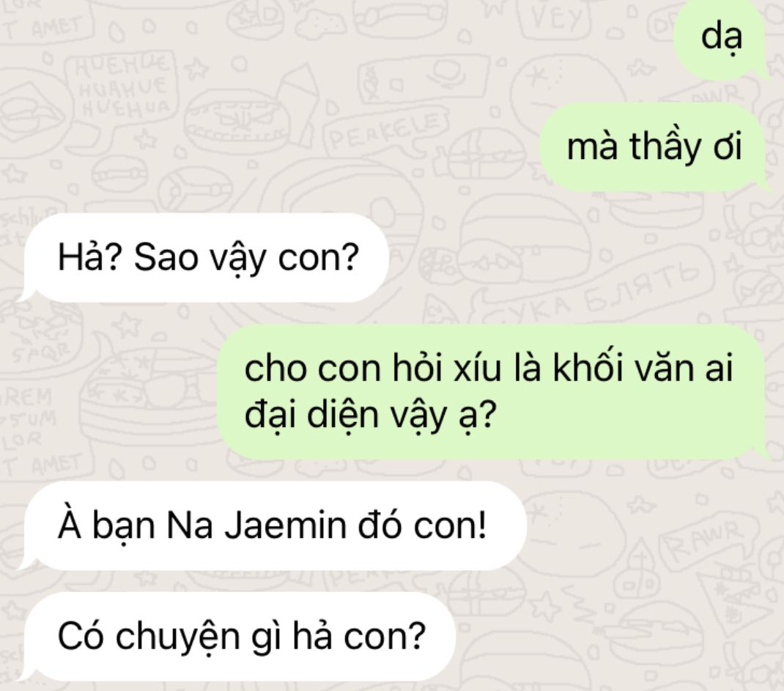This screenshot has width=784, height=691.
Task: Click the "đại diện vậy ạ?" text line
Action: (x=370, y=415)
